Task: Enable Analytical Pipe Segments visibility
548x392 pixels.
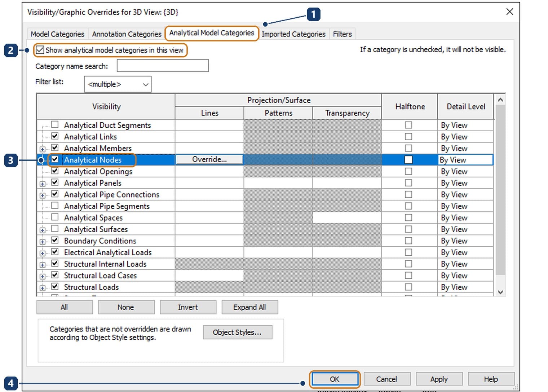Action: tap(55, 206)
